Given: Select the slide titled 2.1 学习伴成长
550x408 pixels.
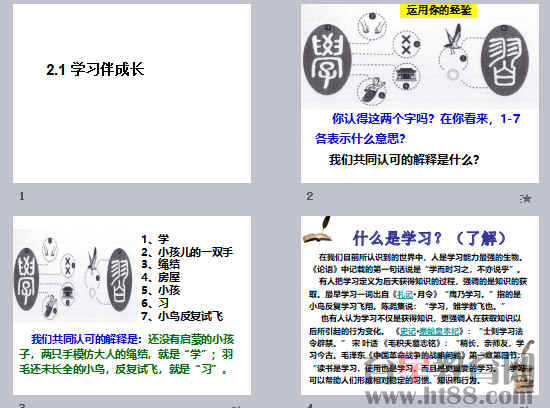Looking at the screenshot, I should click(x=132, y=93).
